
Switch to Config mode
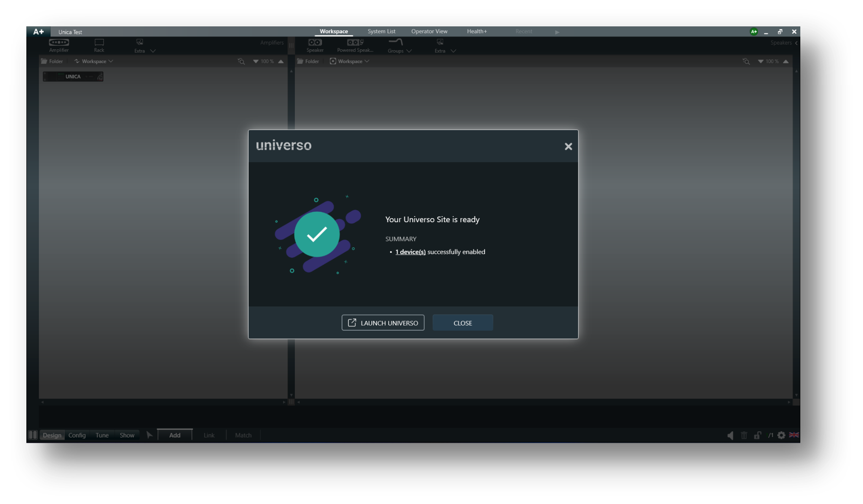77,435
